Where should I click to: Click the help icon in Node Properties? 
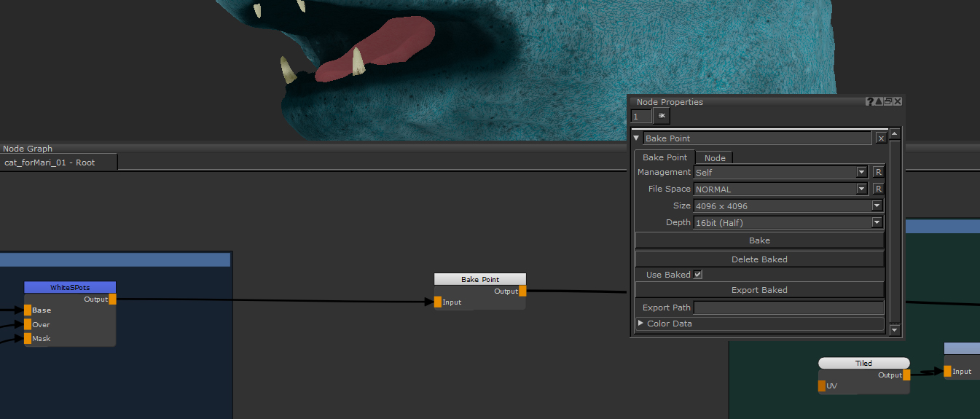870,102
